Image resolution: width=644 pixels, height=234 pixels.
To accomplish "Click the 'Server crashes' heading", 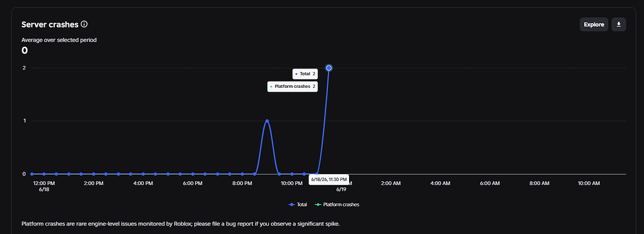I will click(x=50, y=24).
